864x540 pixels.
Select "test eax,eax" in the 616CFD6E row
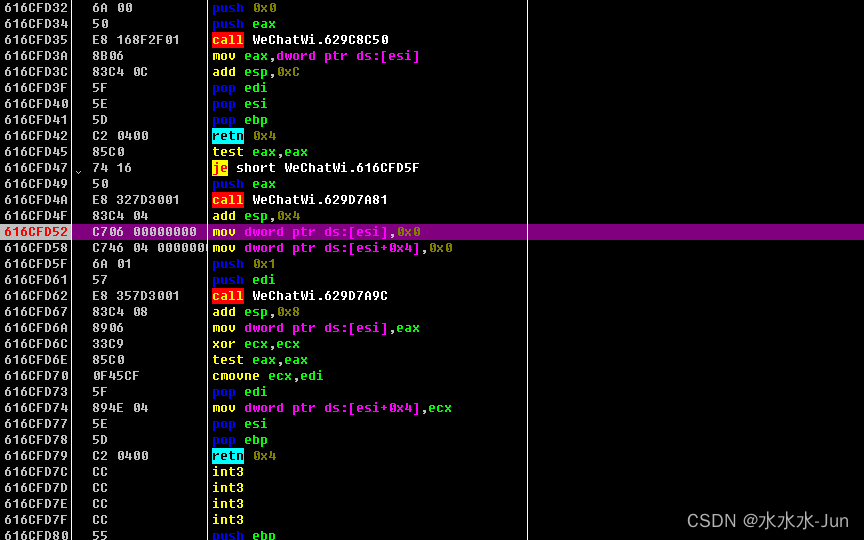[260, 359]
